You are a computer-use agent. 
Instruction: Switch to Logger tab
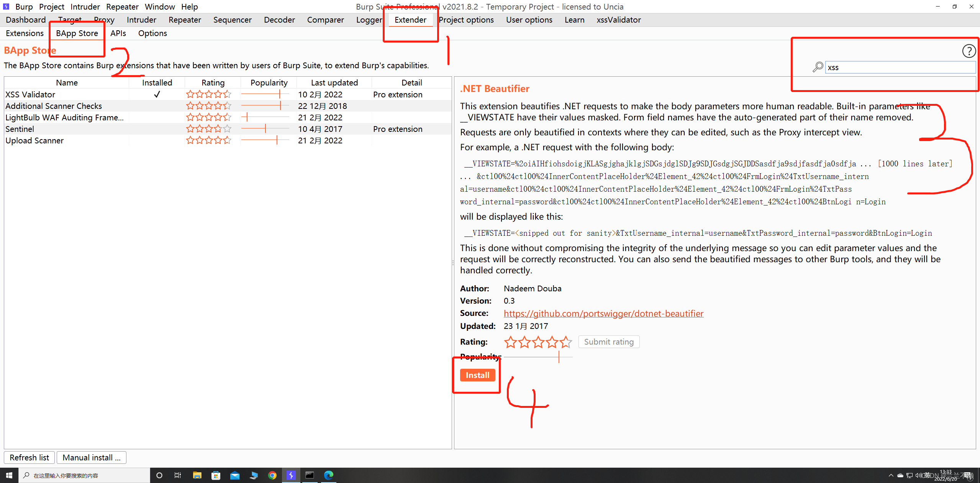click(369, 20)
